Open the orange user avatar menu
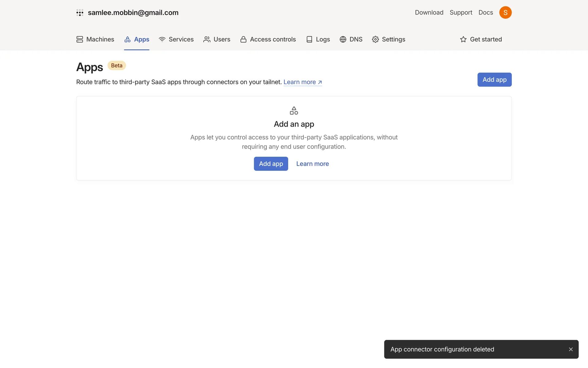The width and height of the screenshot is (588, 368). point(505,13)
